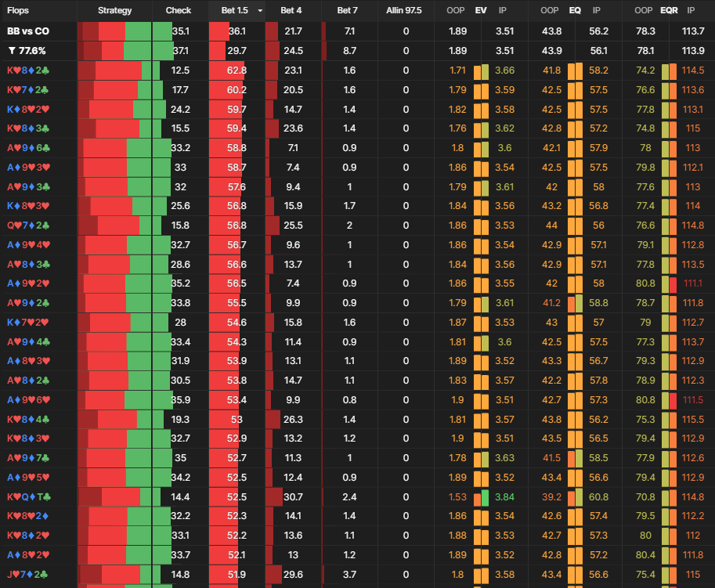Click the red EQR bar in A♦9♥2♥ row
Screen dimensions: 715x588
673,283
